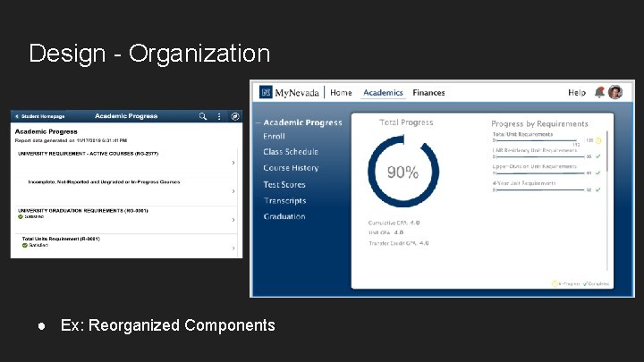Open the notification bell
This screenshot has height=362, width=644.
pyautogui.click(x=599, y=92)
